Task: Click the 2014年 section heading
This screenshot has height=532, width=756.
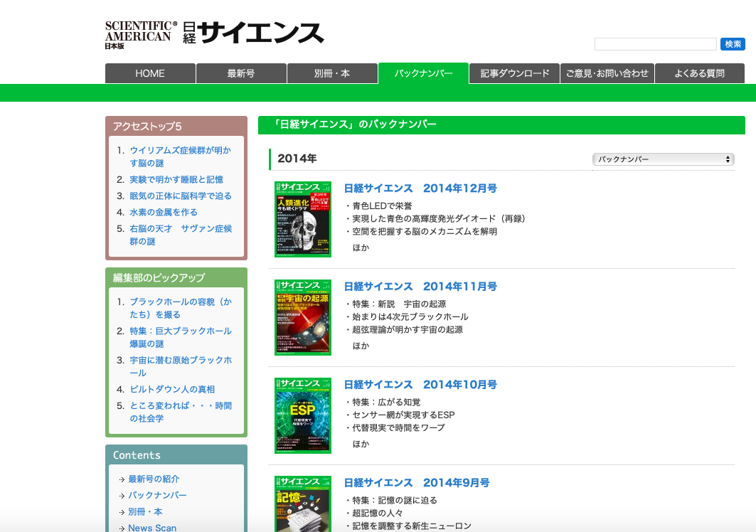Action: 297,159
